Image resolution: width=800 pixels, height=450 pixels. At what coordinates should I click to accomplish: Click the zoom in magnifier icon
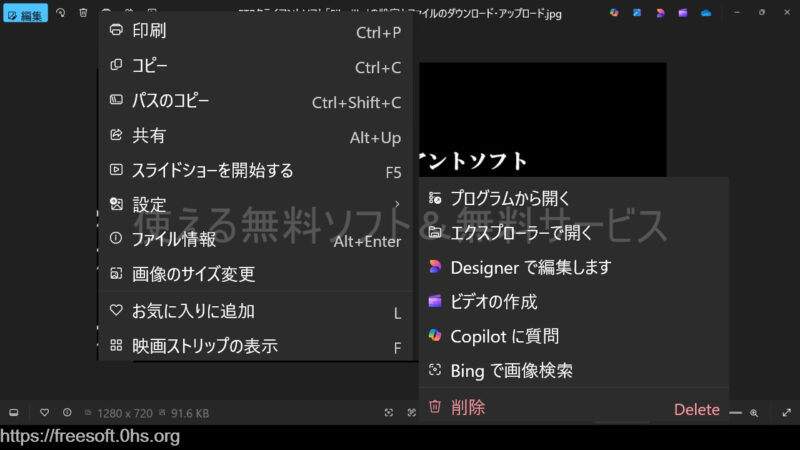point(754,412)
